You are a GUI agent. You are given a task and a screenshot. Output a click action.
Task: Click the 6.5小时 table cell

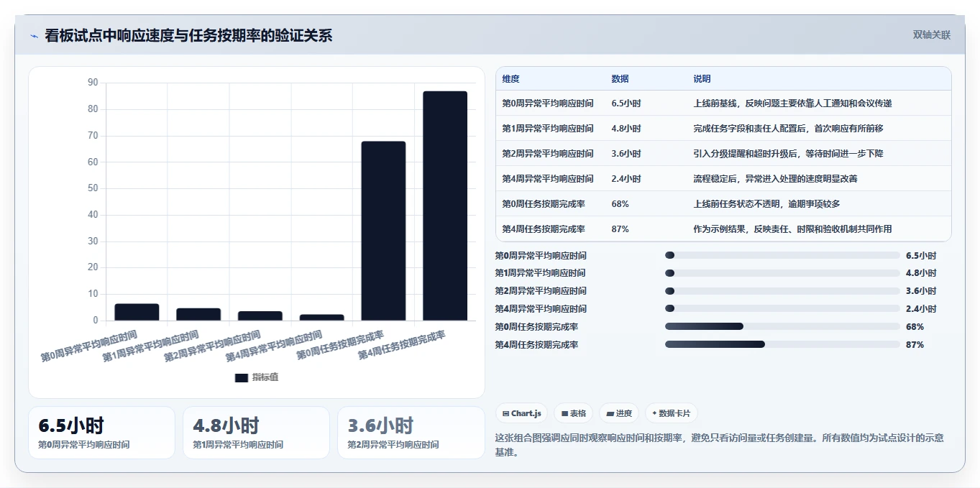[626, 103]
